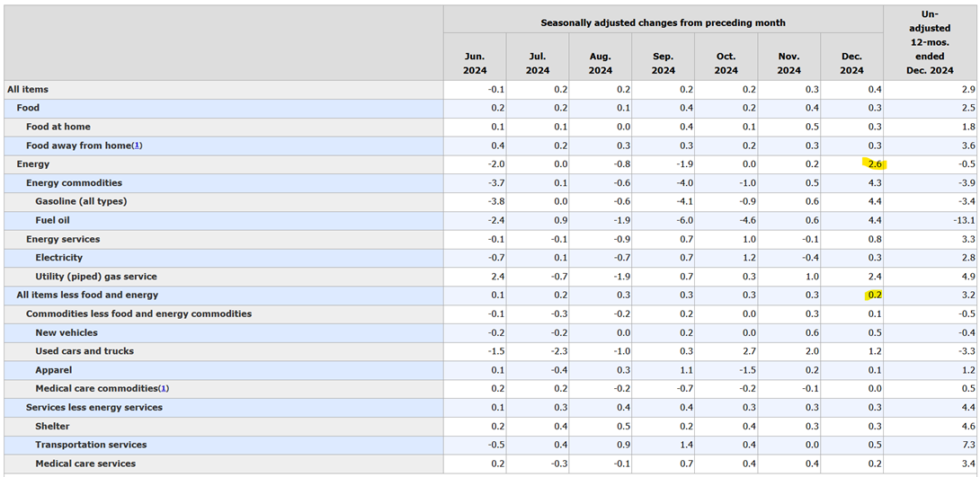
Task: Select the Used cars and trucks row label
Action: pos(85,351)
